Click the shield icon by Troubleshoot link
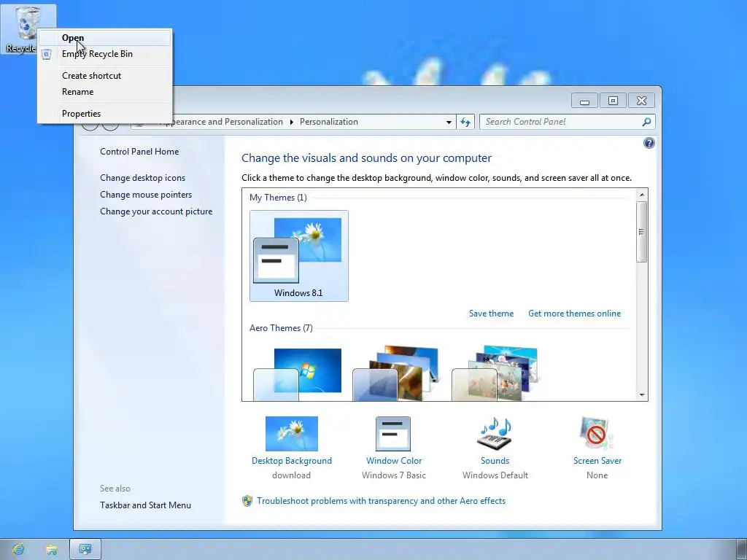The height and width of the screenshot is (560, 747). [x=247, y=501]
